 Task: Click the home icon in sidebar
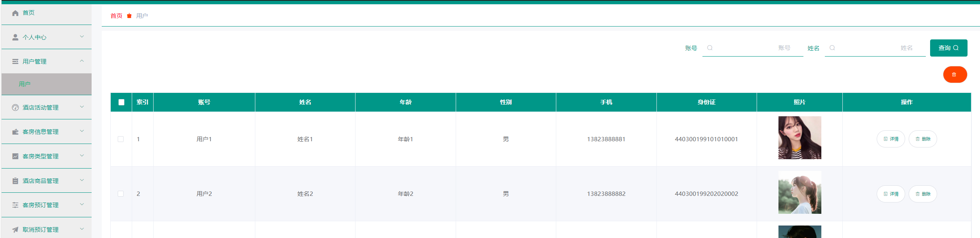tap(15, 13)
